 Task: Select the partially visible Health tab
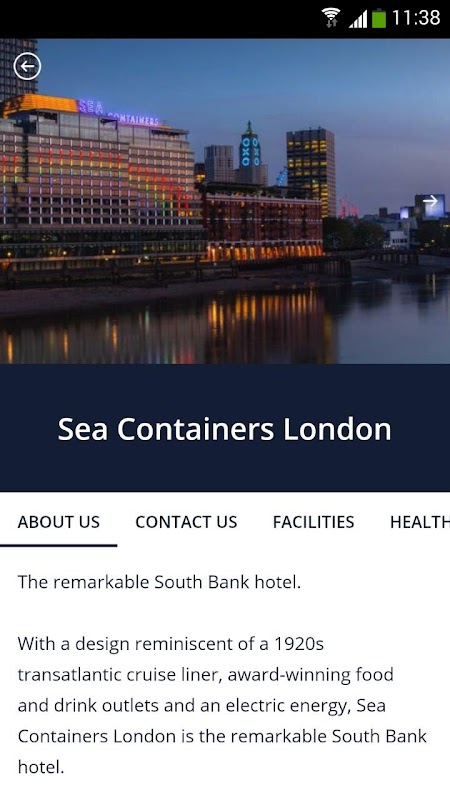coord(419,522)
